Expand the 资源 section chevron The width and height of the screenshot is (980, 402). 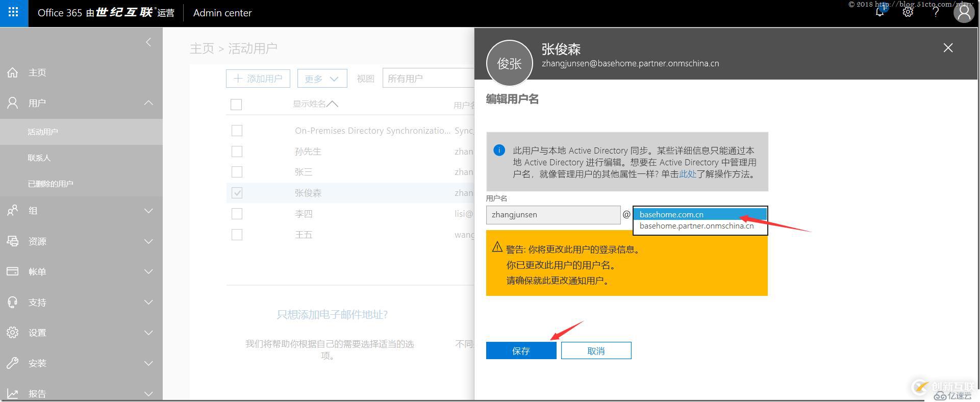pyautogui.click(x=148, y=241)
